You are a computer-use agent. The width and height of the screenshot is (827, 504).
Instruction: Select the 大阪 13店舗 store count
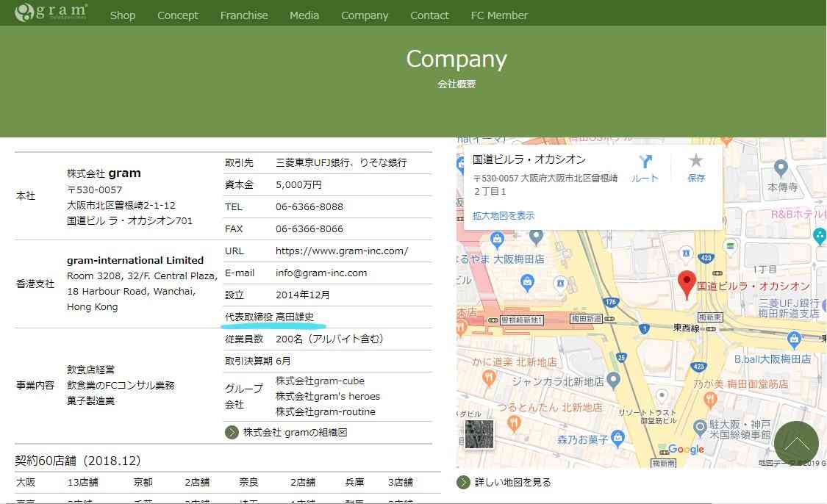pyautogui.click(x=57, y=483)
